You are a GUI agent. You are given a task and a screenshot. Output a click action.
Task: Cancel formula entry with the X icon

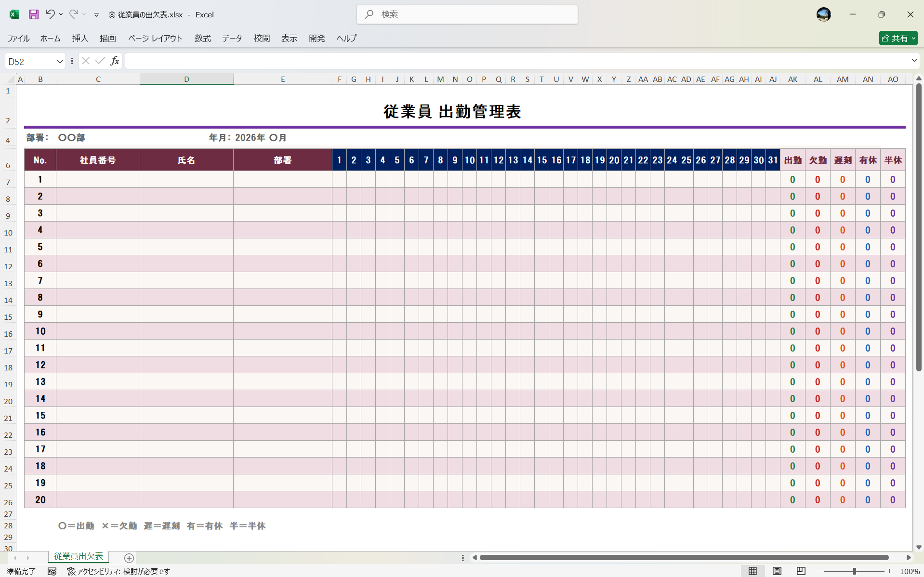(85, 61)
